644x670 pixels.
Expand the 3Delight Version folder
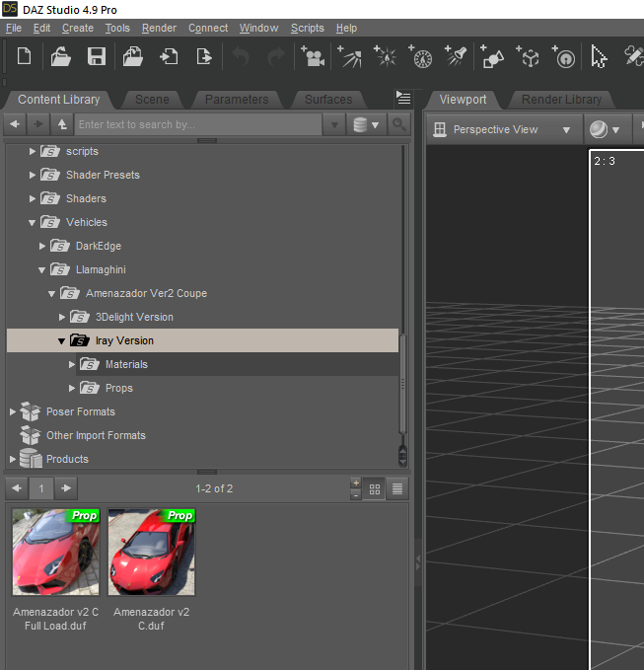[61, 317]
